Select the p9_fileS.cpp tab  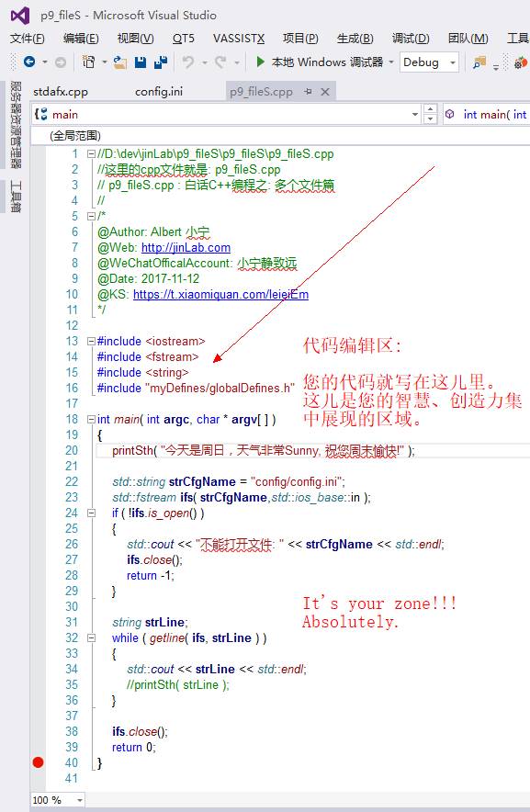261,92
